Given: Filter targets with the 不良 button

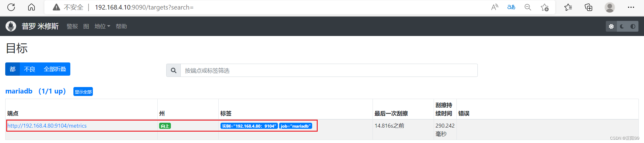Looking at the screenshot, I should 30,69.
